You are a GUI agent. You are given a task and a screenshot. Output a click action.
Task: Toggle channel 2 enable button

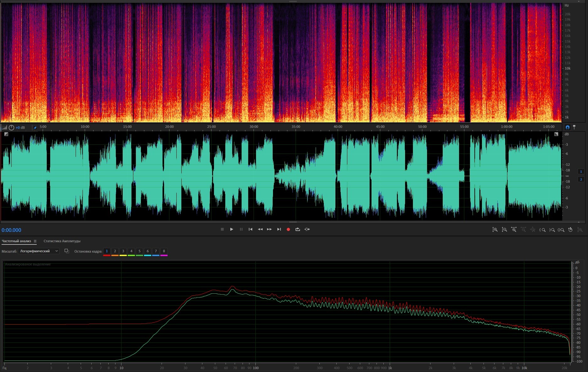tap(581, 179)
